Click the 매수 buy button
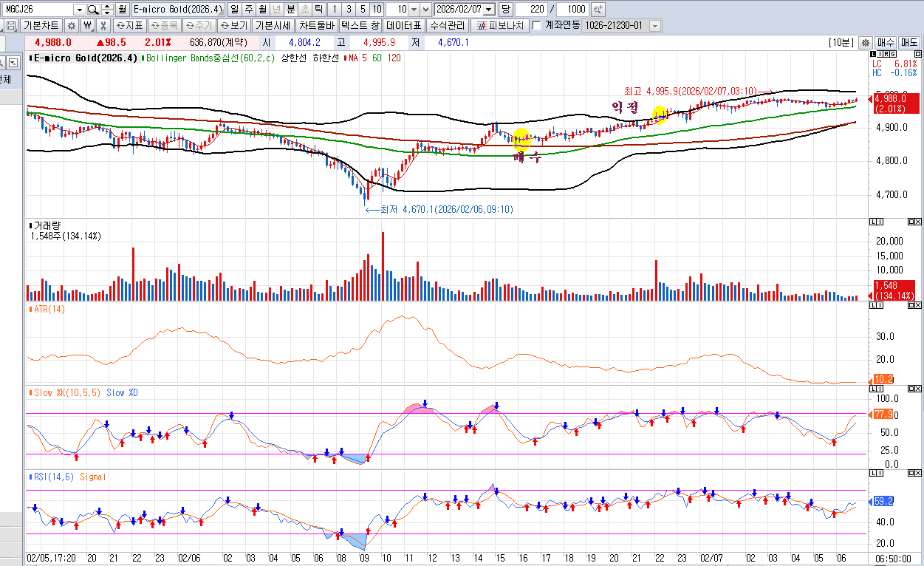The height and width of the screenshot is (566, 924). [x=886, y=43]
